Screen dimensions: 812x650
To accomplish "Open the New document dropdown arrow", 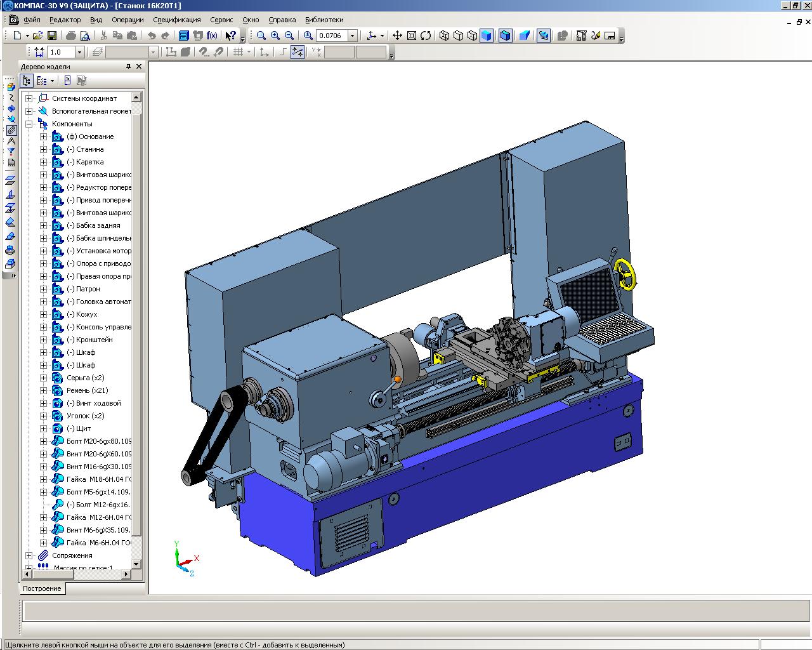I will pos(27,36).
